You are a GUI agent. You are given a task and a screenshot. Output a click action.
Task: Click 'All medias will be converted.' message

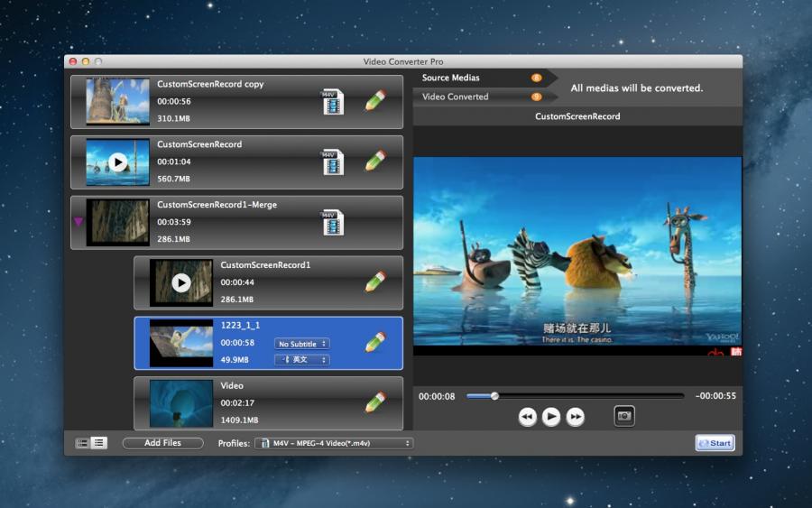[636, 88]
